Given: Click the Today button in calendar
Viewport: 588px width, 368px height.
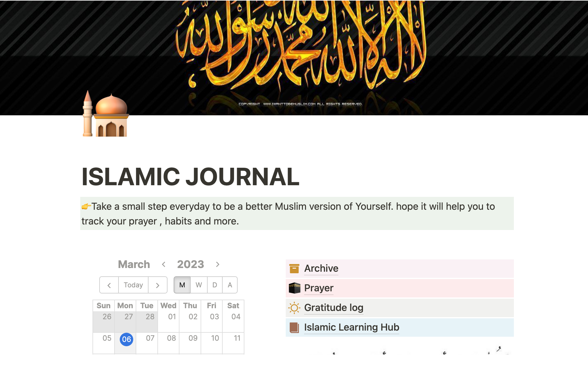Looking at the screenshot, I should coord(133,285).
